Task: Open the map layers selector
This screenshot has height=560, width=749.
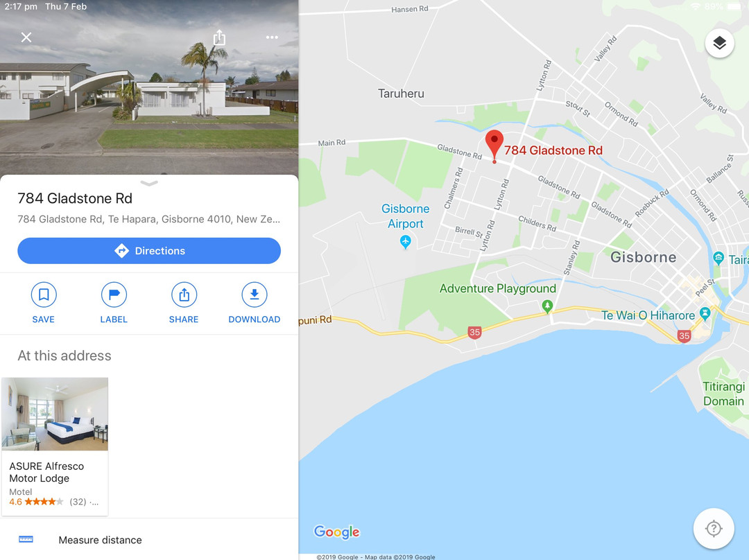Action: 719,43
